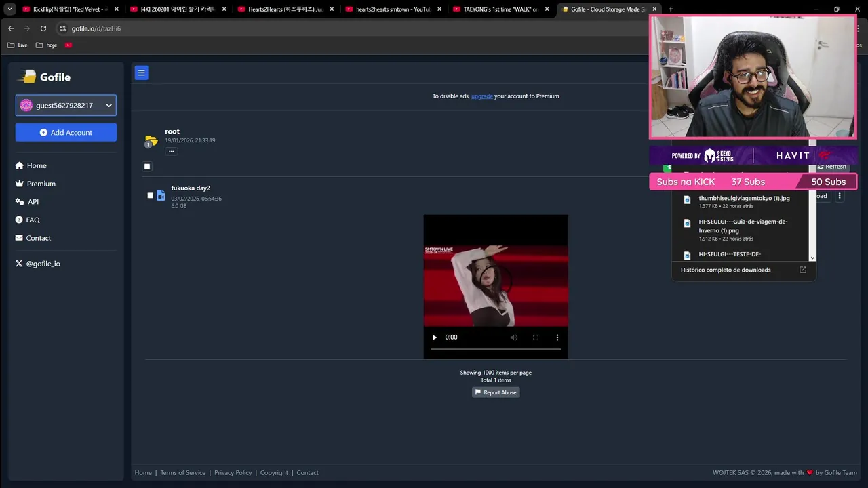Screen dimensions: 868x488
Task: Close the hearts2hearts smtown tab
Action: pyautogui.click(x=439, y=9)
